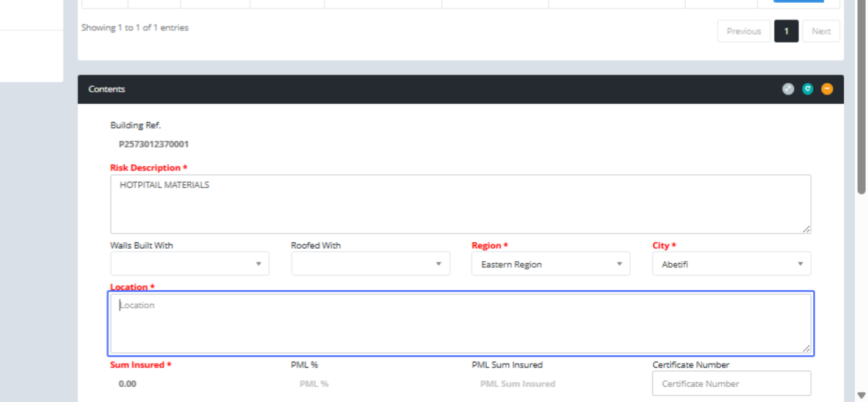This screenshot has height=402, width=868.
Task: Open the Roofed With dropdown
Action: pyautogui.click(x=370, y=264)
